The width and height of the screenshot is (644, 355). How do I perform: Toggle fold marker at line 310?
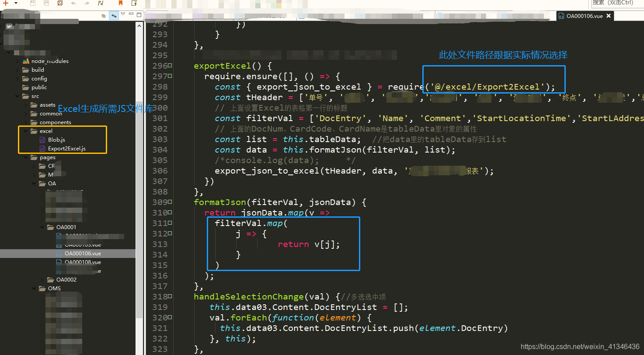(x=170, y=212)
